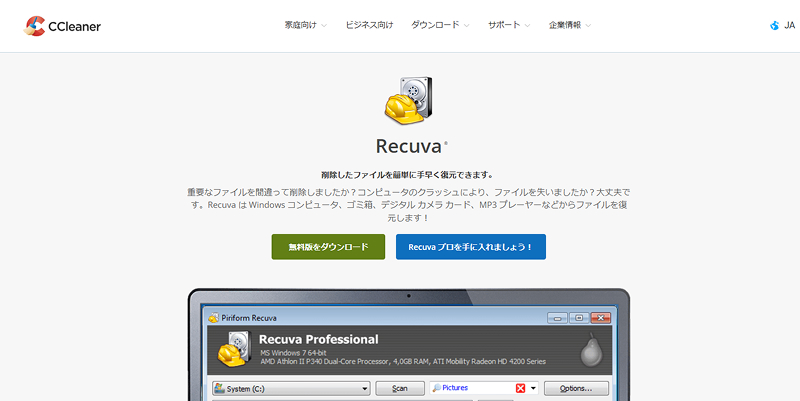
Task: Expand the ダウンロード menu
Action: 440,25
